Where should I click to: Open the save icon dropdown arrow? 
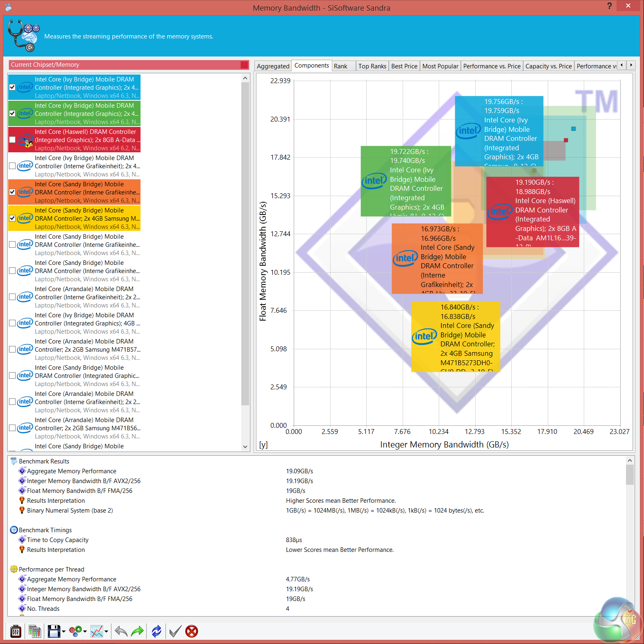pyautogui.click(x=63, y=632)
